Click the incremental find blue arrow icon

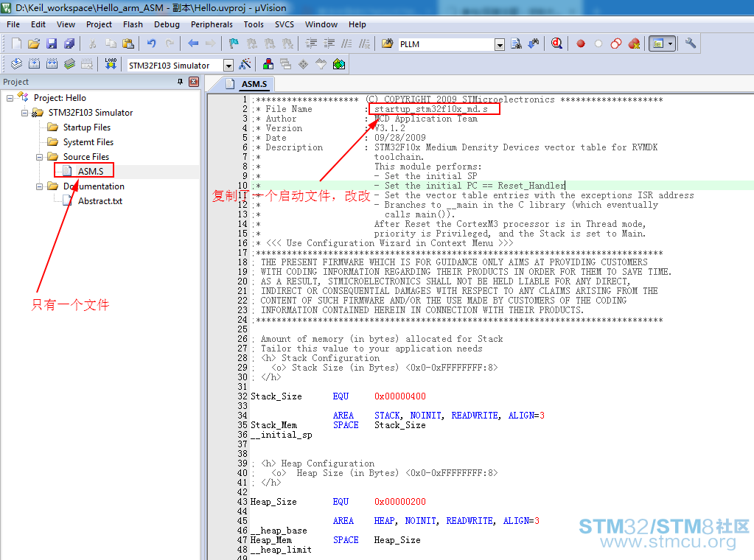pos(534,43)
